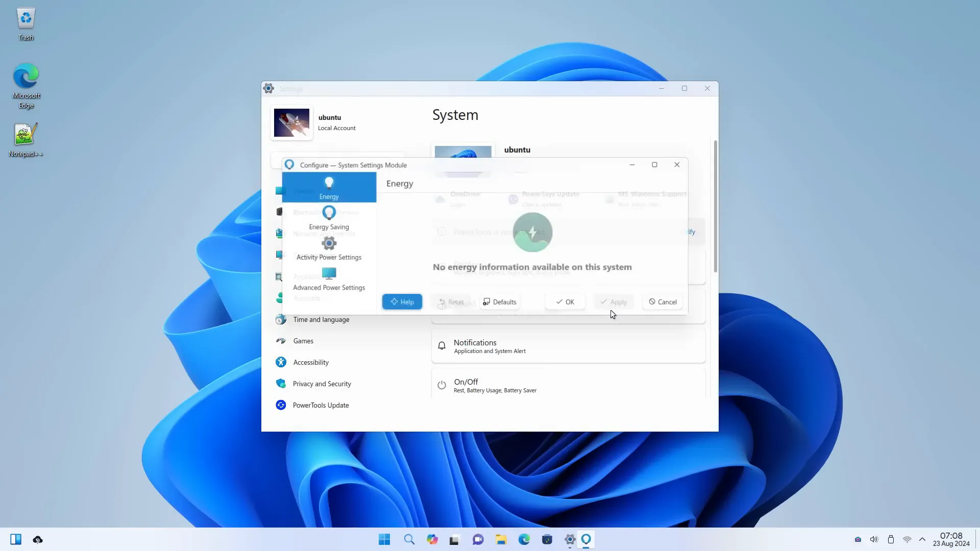Click the Time and language clock icon
980x551 pixels.
(x=281, y=320)
